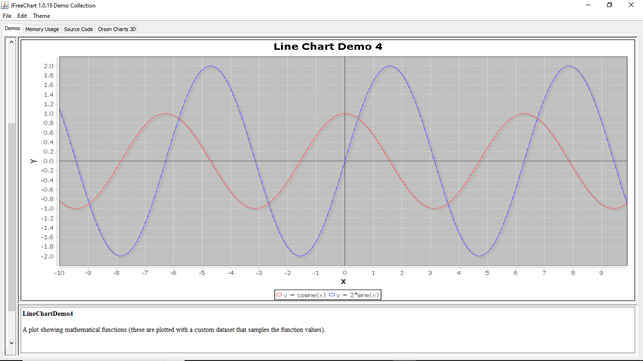The height and width of the screenshot is (361, 643).
Task: Click the Line Chart Demo 4 title
Action: click(x=328, y=46)
